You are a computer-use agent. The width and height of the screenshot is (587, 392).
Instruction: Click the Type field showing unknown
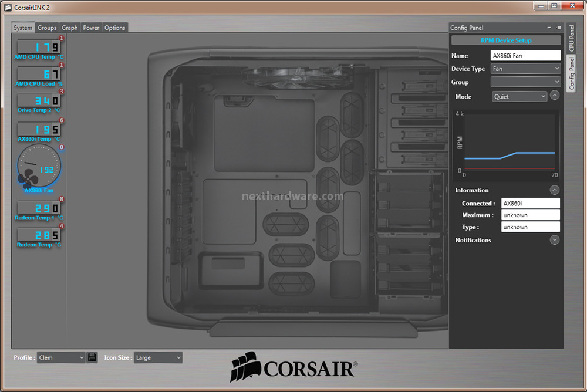click(x=530, y=227)
